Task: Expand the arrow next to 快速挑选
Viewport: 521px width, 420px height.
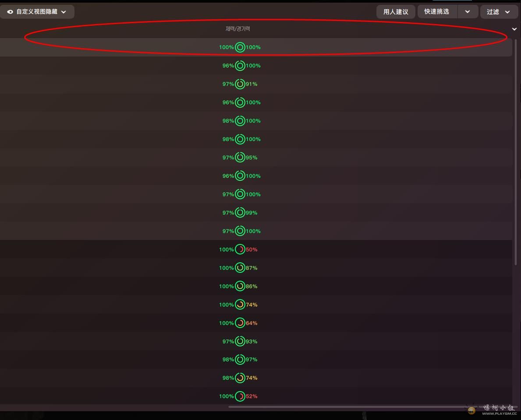Action: 468,12
